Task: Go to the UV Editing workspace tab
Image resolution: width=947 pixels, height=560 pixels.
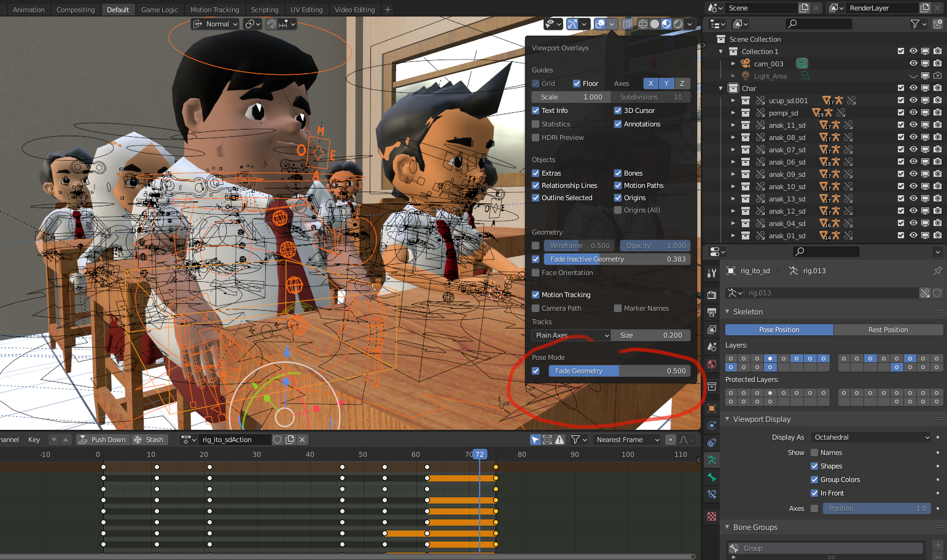Action: pyautogui.click(x=306, y=10)
